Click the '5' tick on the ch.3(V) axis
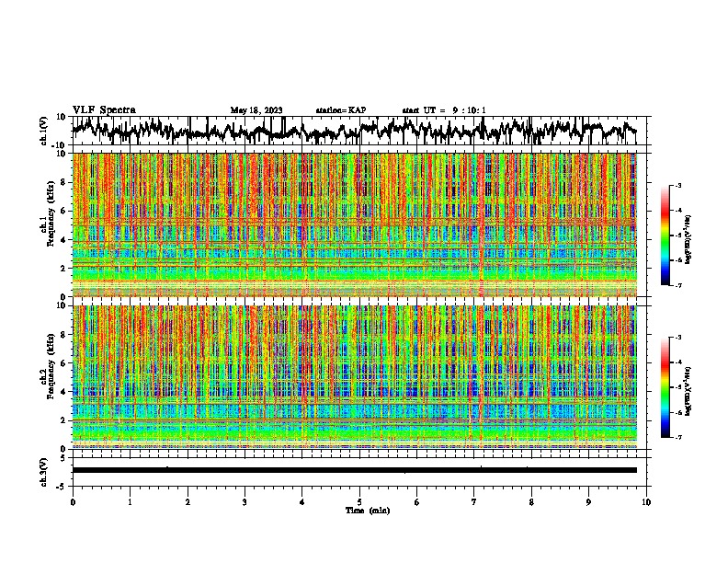 [63, 458]
